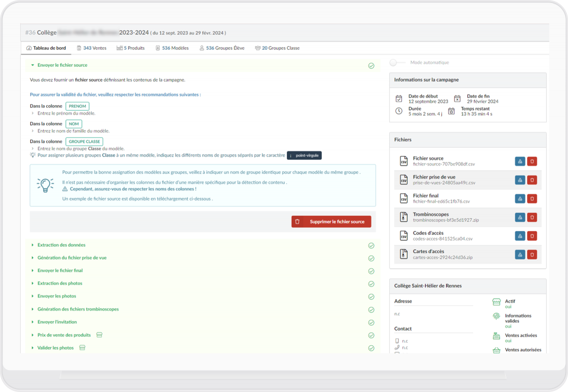The image size is (568, 392).
Task: Click the shop icon next to Prix de vente des produits
Action: point(99,335)
